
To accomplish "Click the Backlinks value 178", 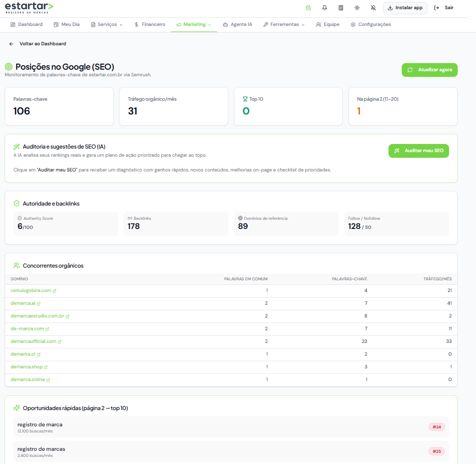I will [x=134, y=226].
